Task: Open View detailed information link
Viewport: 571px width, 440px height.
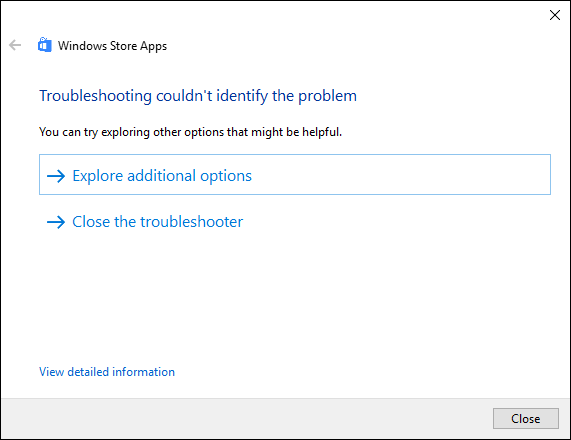Action: tap(107, 372)
